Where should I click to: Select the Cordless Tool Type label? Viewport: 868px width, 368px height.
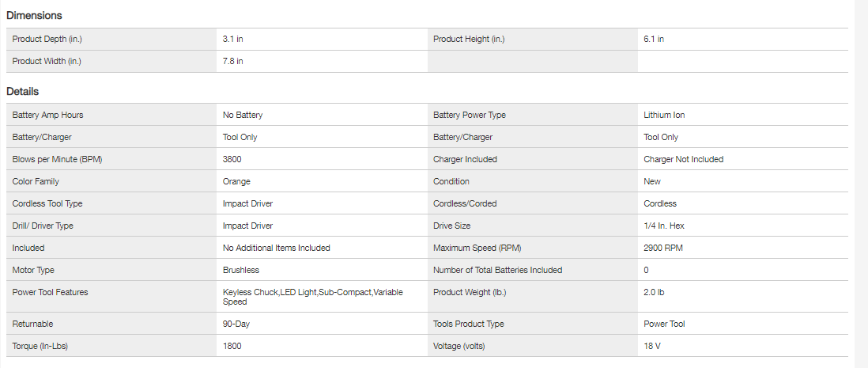point(47,203)
